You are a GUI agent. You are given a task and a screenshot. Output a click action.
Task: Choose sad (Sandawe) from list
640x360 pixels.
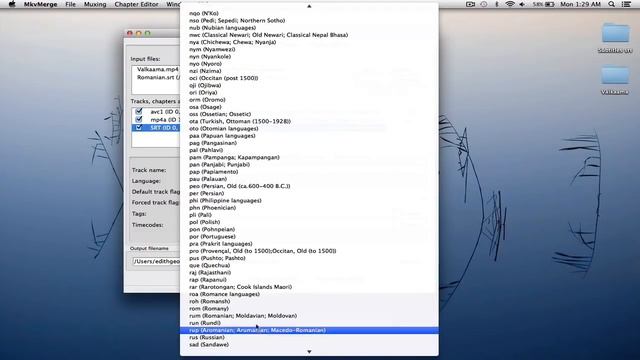(x=309, y=344)
